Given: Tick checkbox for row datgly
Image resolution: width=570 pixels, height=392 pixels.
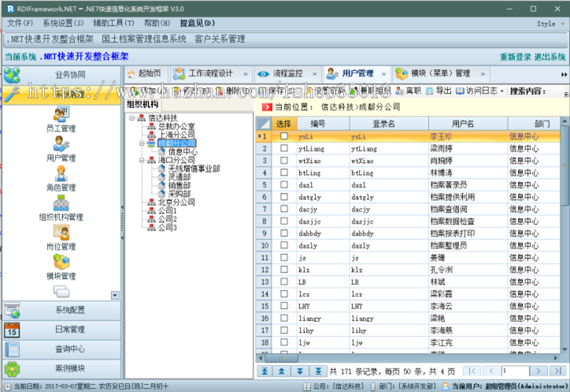Looking at the screenshot, I should point(284,197).
